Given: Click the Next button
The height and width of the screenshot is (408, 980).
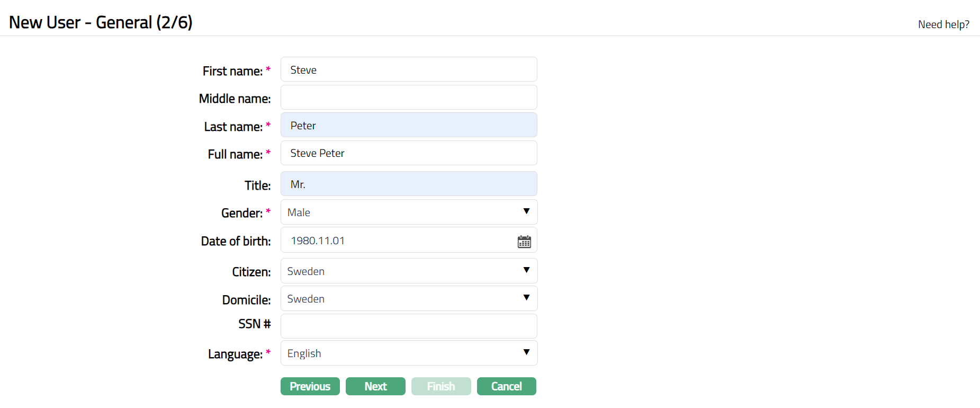Looking at the screenshot, I should pos(375,386).
